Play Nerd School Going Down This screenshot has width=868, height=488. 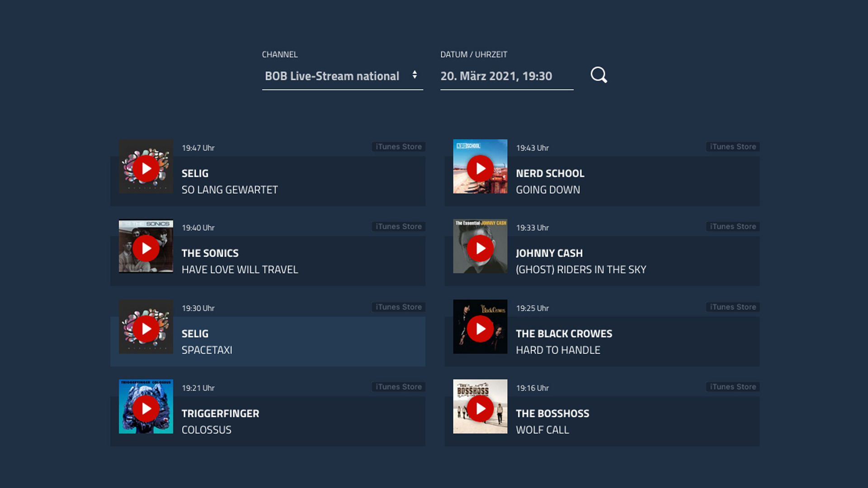pyautogui.click(x=480, y=169)
